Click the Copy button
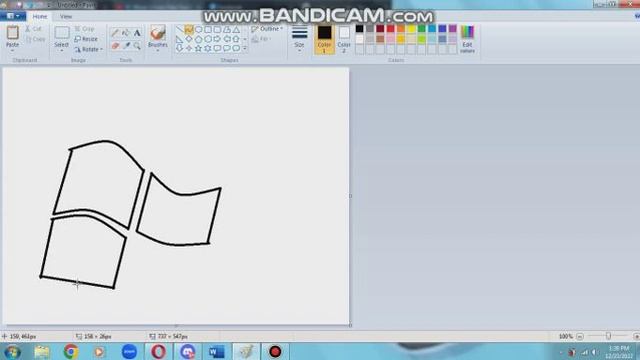Viewport: 640px width, 360px height. click(x=35, y=39)
